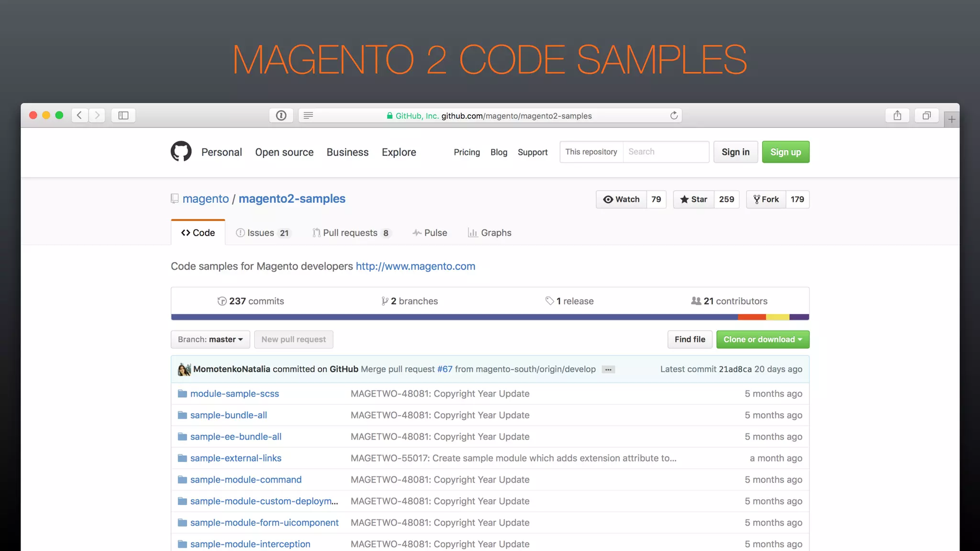Click the Sign in button

pos(735,152)
